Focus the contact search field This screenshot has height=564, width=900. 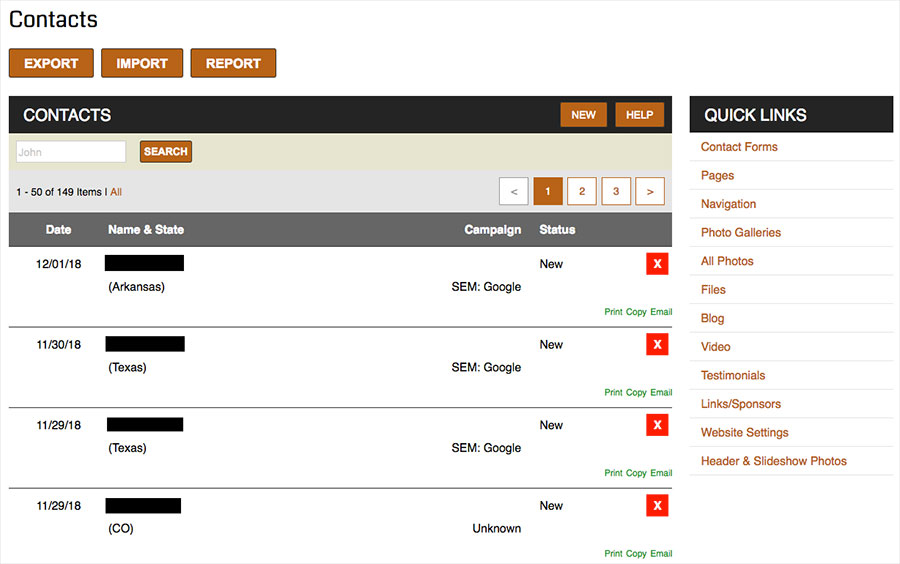(x=71, y=151)
